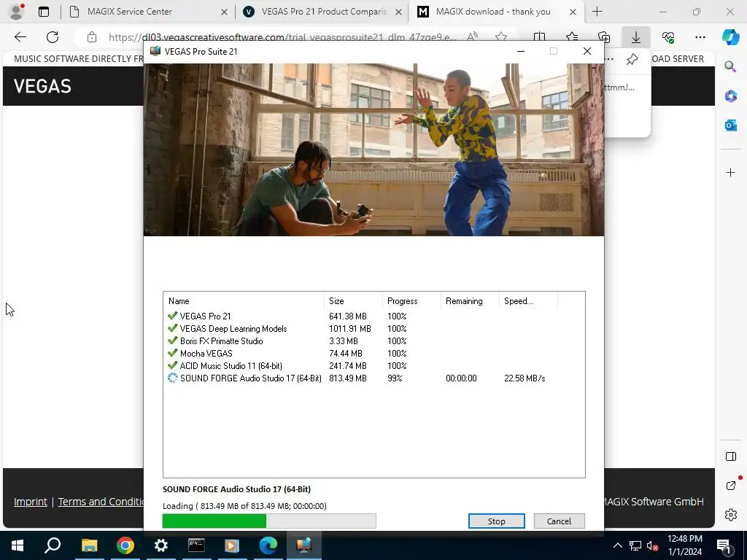Screen dimensions: 747x560
Task: Close the MAGIX Service Center tab
Action: [x=224, y=12]
